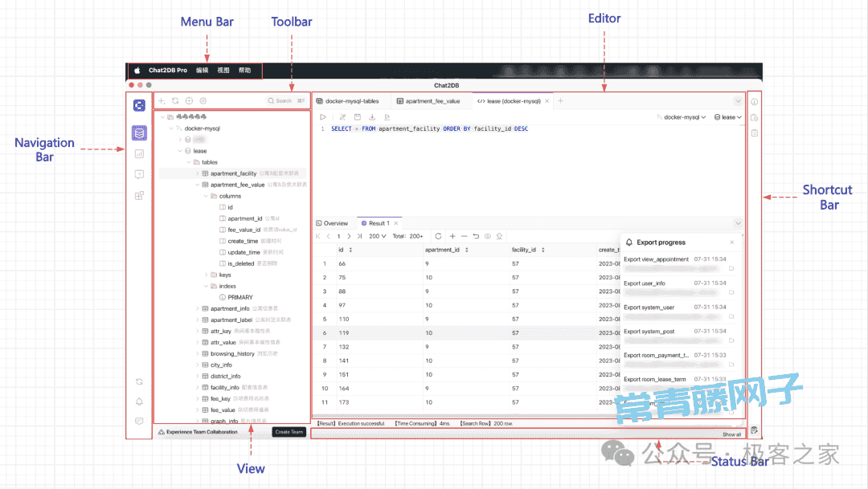The image size is (868, 489).
Task: Open folder for Export user_info task
Action: point(731,292)
